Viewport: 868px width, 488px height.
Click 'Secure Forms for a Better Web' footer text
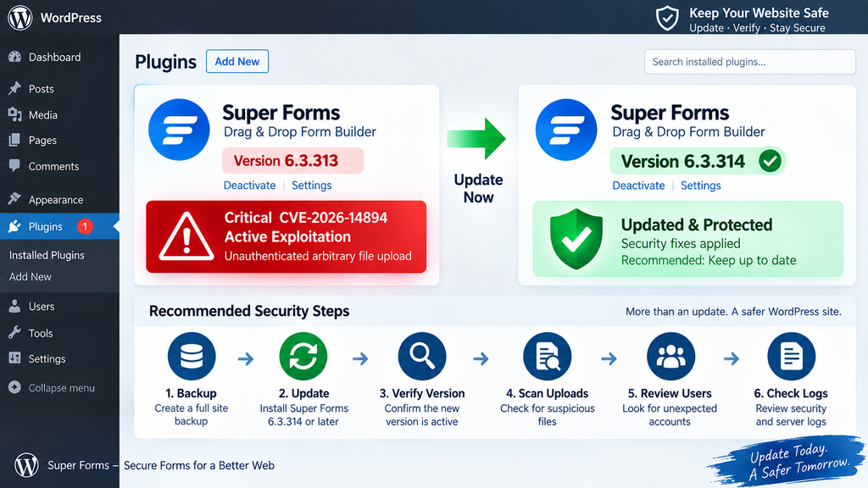tap(199, 465)
